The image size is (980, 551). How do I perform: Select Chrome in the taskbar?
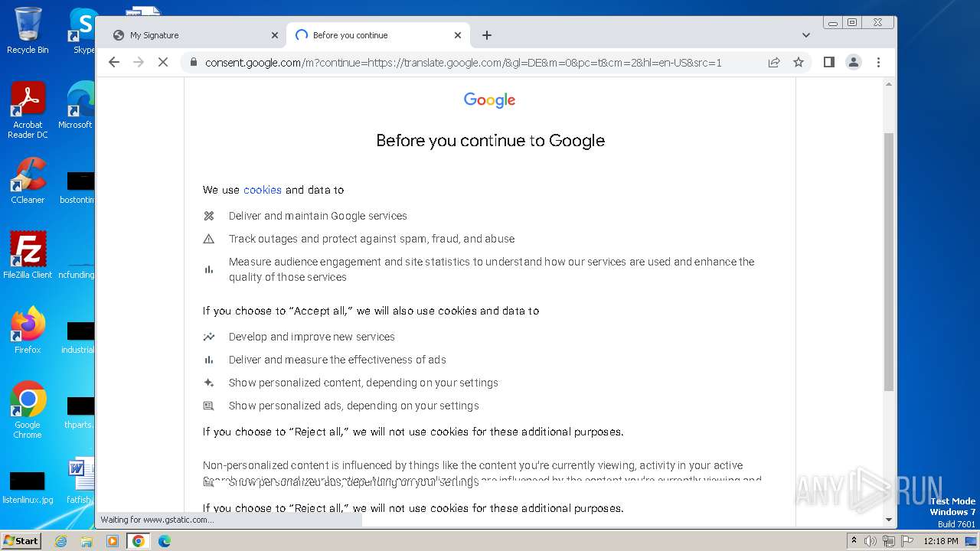coord(139,541)
